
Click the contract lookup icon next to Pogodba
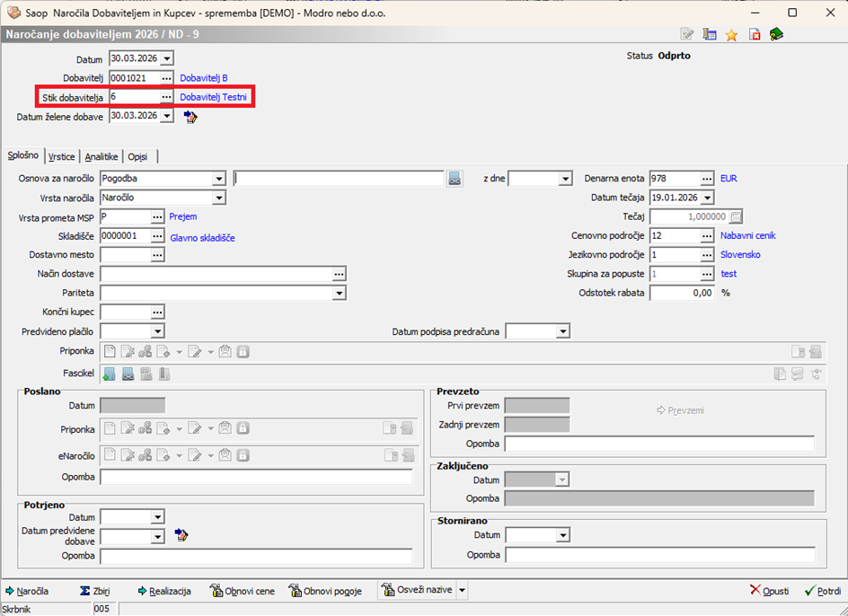click(x=455, y=179)
